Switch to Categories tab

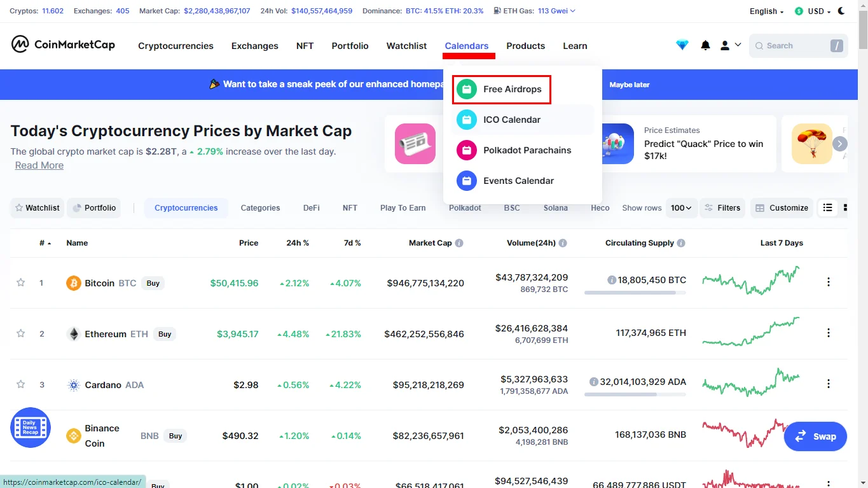pos(260,208)
